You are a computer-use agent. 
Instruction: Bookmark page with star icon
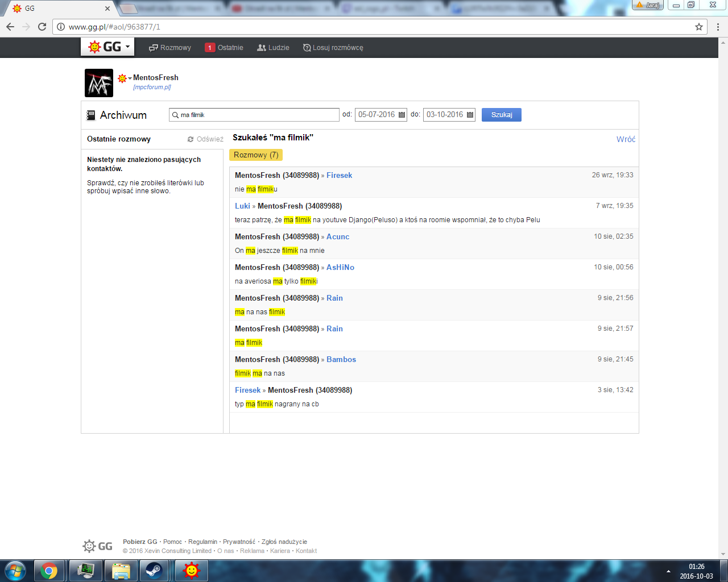pyautogui.click(x=699, y=27)
